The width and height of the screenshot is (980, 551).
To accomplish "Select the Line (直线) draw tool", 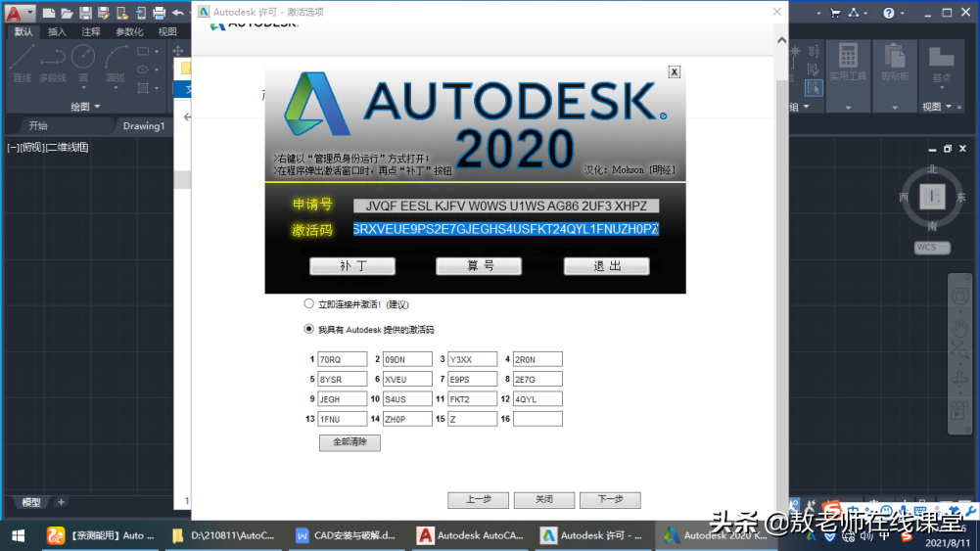I will [x=22, y=63].
